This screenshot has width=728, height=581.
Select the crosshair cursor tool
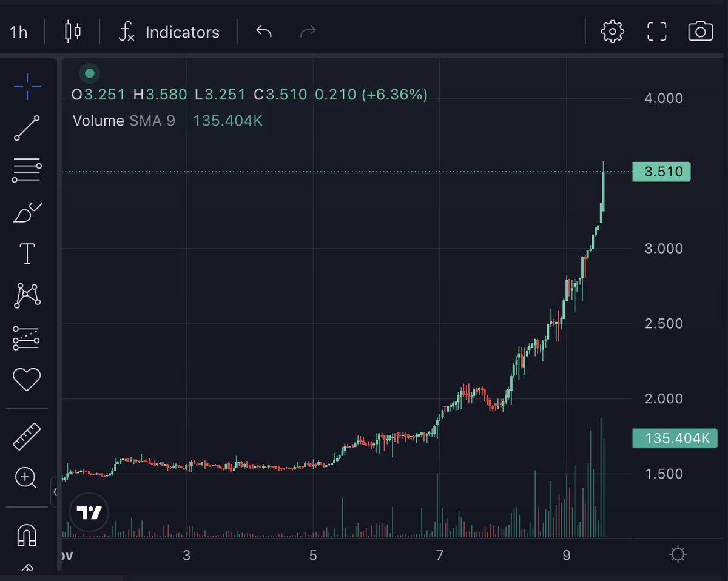click(27, 87)
